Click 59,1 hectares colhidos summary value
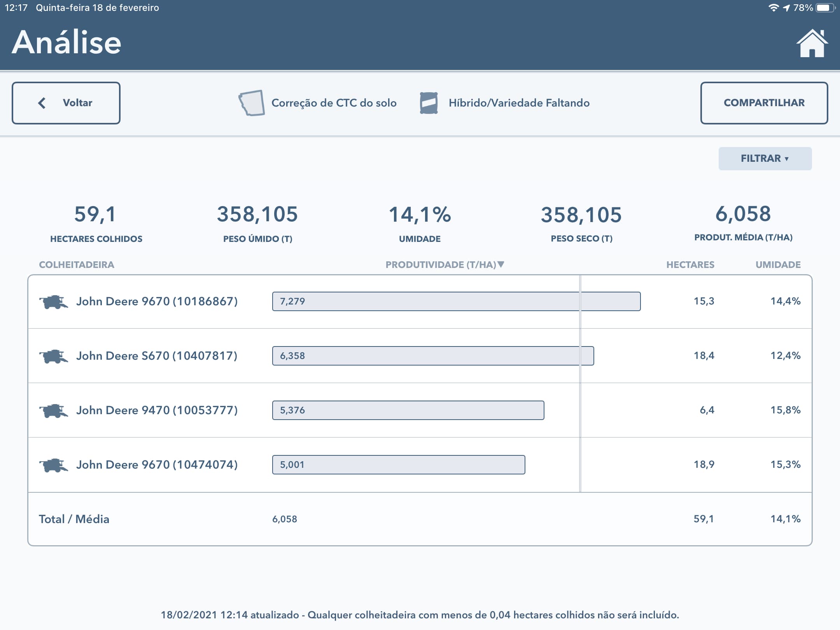The image size is (840, 630). click(x=96, y=215)
